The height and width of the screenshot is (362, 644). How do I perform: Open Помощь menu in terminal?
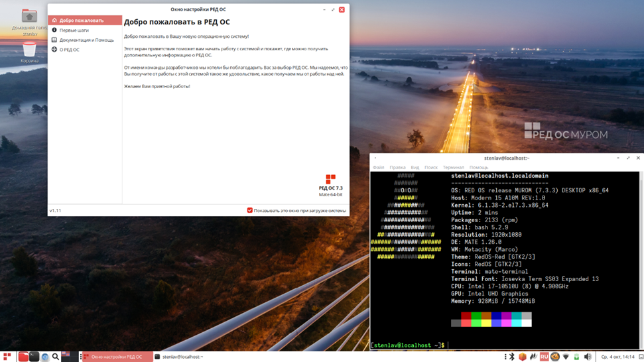479,168
